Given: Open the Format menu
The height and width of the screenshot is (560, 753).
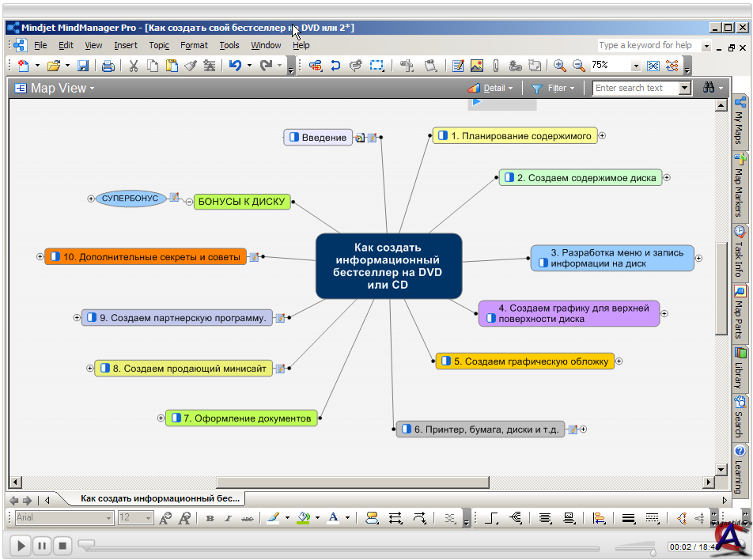Looking at the screenshot, I should pos(194,46).
